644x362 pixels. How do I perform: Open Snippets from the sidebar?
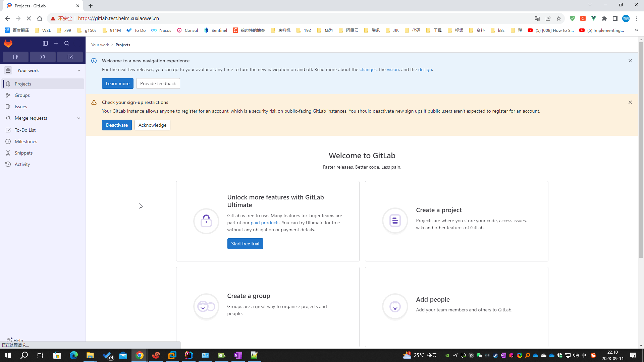(23, 153)
